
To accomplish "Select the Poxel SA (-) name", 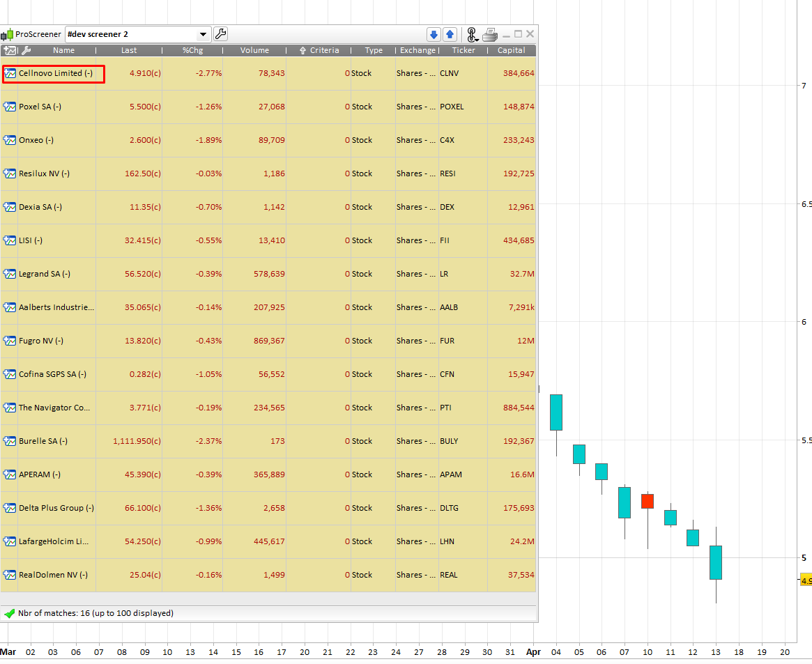I will (x=40, y=107).
